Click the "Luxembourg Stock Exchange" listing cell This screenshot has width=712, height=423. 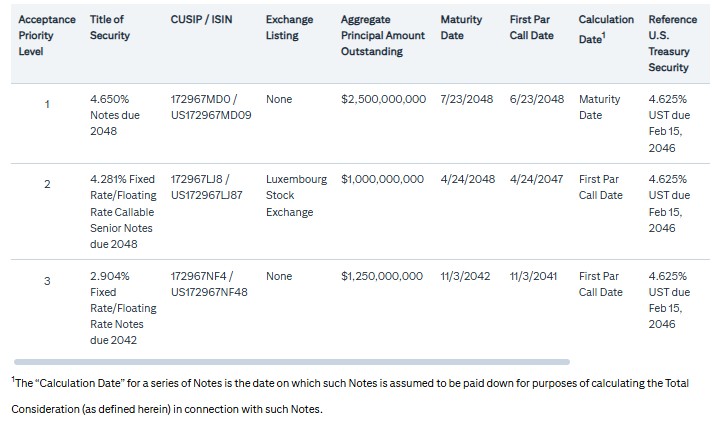(x=295, y=195)
